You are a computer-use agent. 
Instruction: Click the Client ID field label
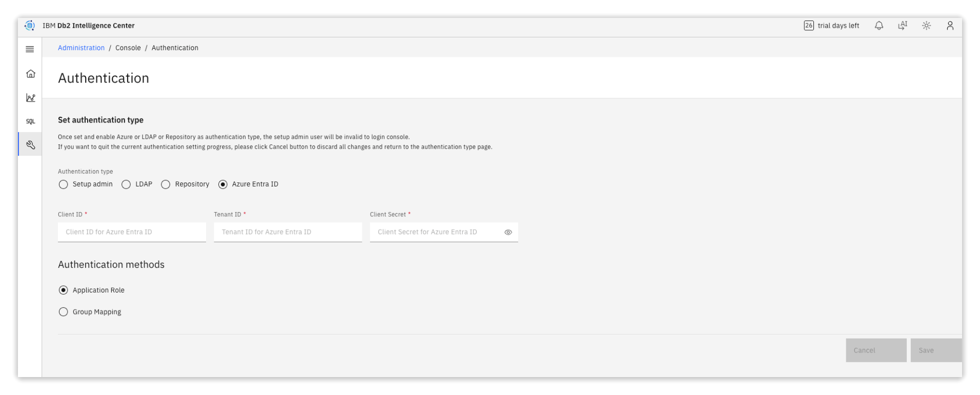72,215
